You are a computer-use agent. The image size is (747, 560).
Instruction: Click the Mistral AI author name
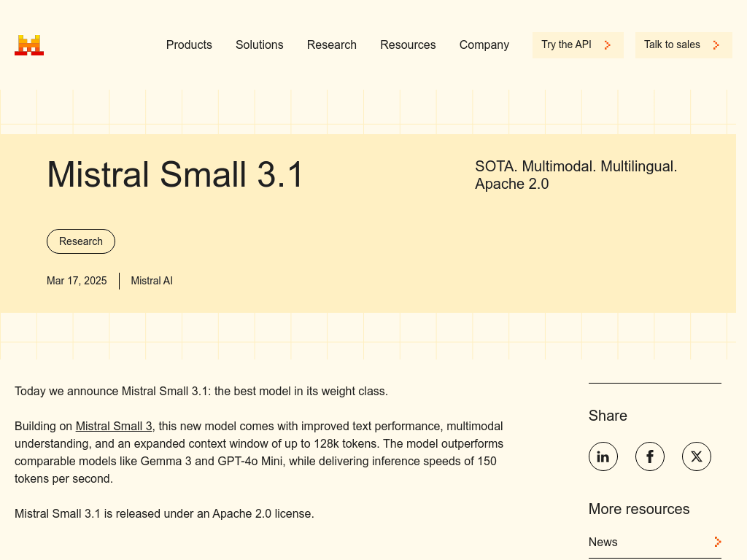152,281
